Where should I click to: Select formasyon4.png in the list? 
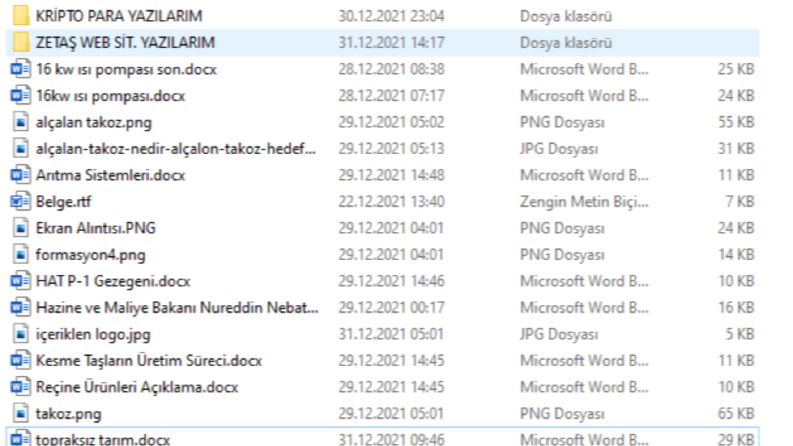tap(91, 254)
